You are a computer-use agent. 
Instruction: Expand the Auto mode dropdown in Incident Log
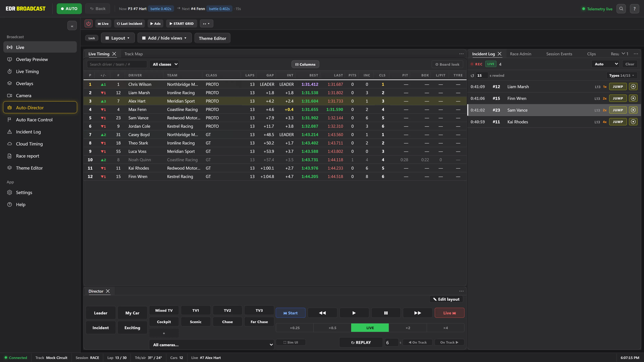pyautogui.click(x=605, y=64)
